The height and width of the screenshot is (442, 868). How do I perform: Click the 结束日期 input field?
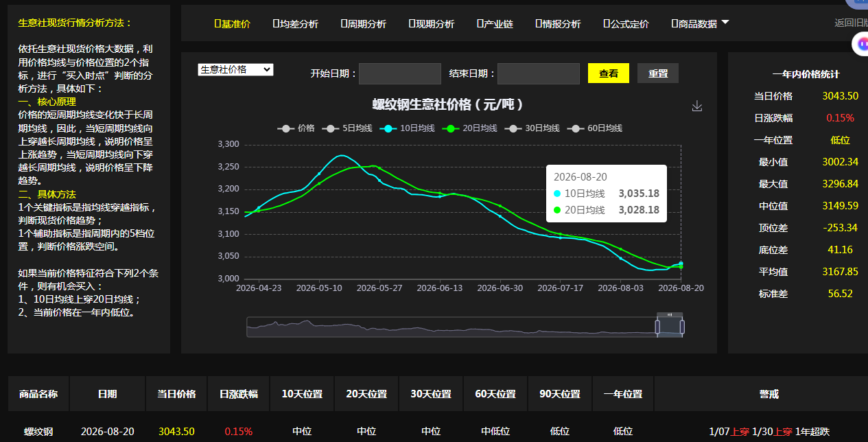pyautogui.click(x=539, y=73)
